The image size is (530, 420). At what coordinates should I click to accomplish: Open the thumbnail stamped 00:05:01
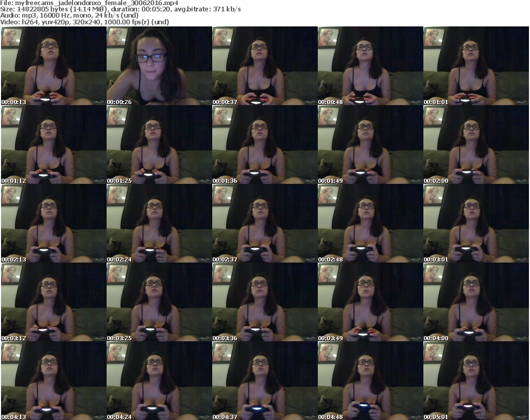pyautogui.click(x=476, y=381)
